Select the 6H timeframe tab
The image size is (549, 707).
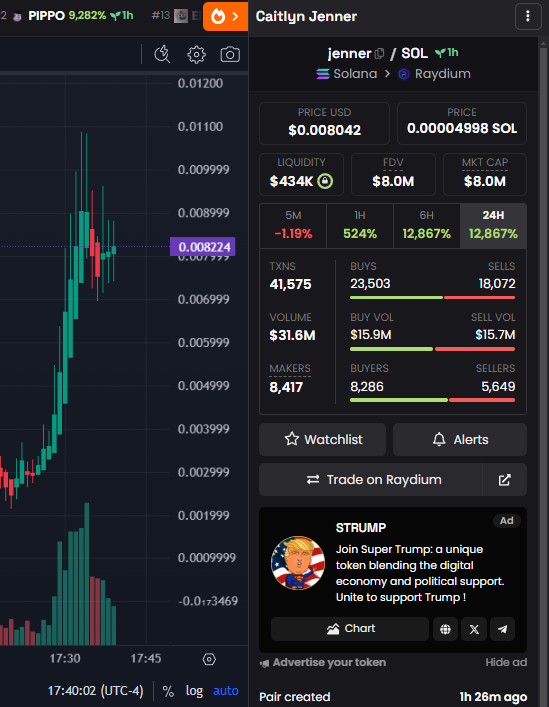point(426,225)
